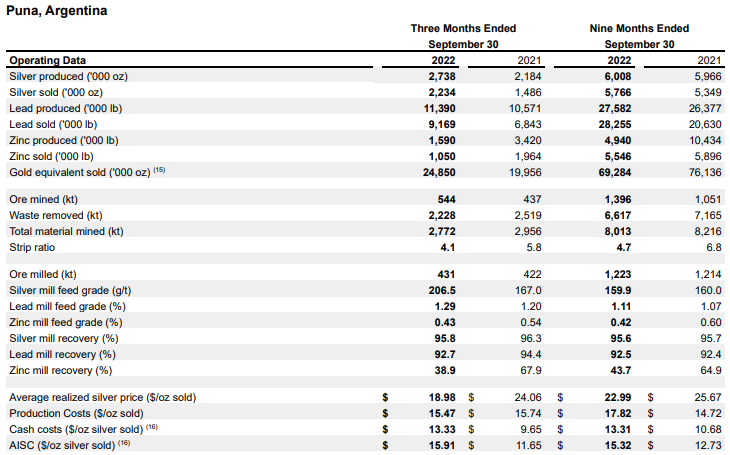Click the 'Three Months Ended' header
Viewport: 730px width, 455px height.
pos(463,29)
